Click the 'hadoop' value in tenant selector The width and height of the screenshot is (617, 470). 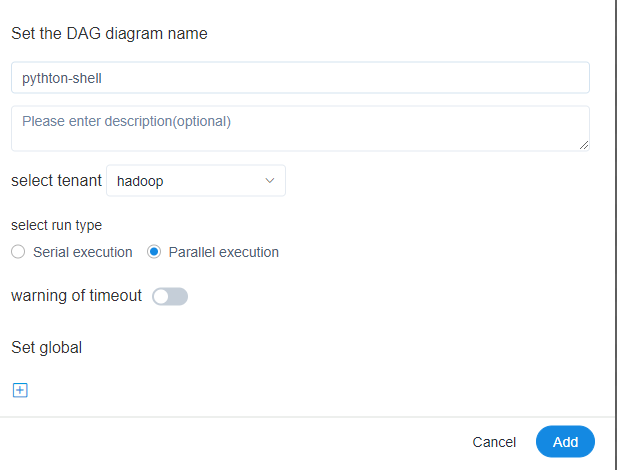(x=140, y=181)
